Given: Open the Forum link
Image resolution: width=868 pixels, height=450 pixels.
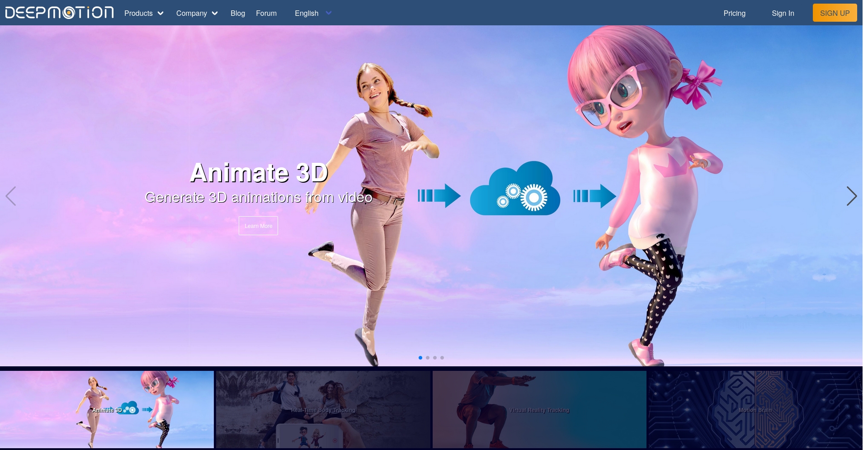Looking at the screenshot, I should pyautogui.click(x=266, y=14).
